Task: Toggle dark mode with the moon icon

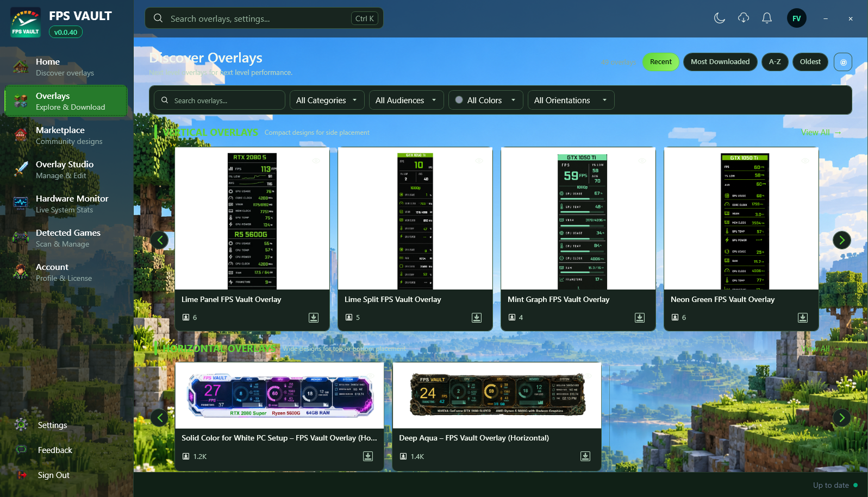Action: (720, 18)
